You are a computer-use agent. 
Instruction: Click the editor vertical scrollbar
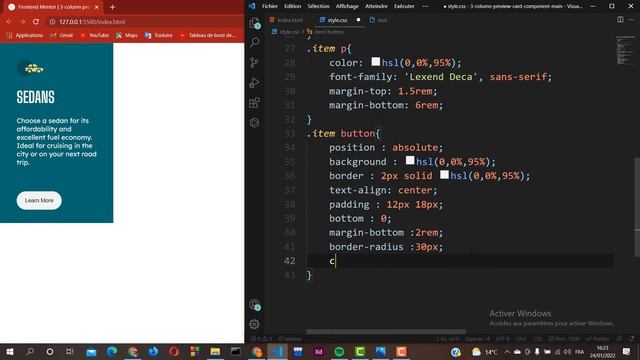tap(637, 207)
